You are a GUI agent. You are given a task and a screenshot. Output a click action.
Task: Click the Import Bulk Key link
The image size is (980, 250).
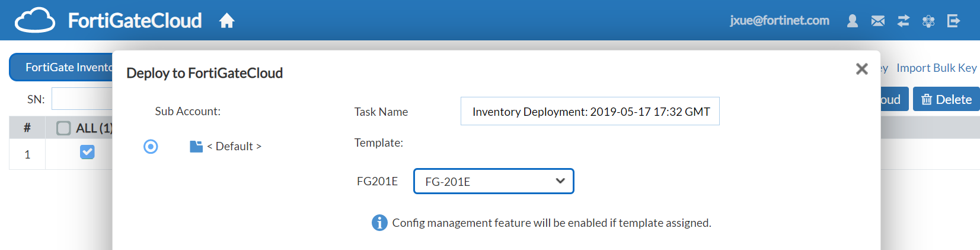[937, 68]
